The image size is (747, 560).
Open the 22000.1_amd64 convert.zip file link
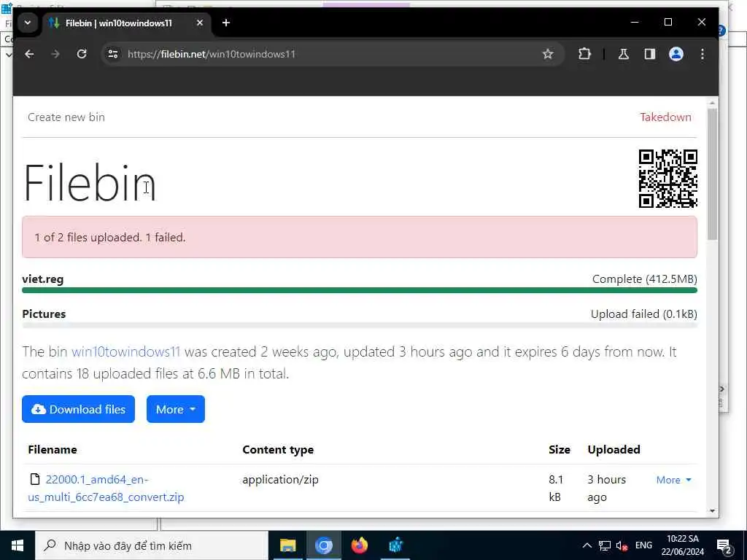click(107, 488)
